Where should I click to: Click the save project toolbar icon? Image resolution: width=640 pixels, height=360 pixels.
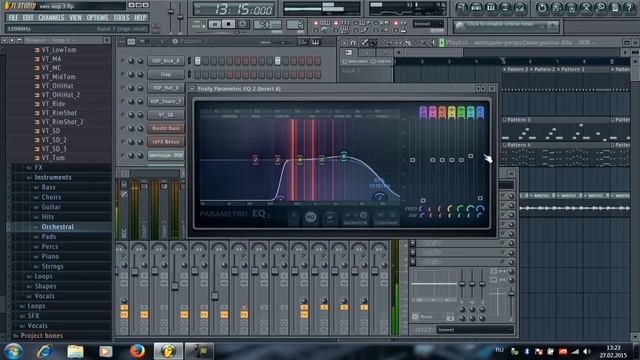[x=556, y=8]
